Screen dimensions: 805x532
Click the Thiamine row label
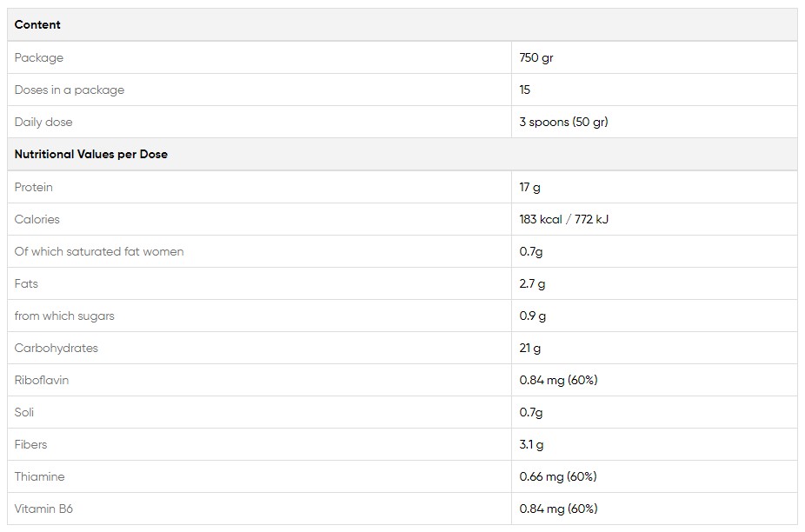pos(40,476)
